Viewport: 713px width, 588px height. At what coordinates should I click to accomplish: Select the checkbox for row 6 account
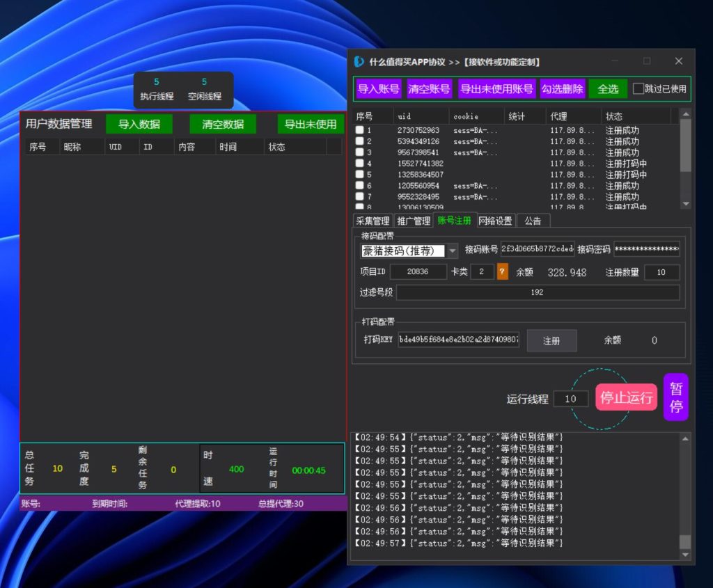coord(359,186)
